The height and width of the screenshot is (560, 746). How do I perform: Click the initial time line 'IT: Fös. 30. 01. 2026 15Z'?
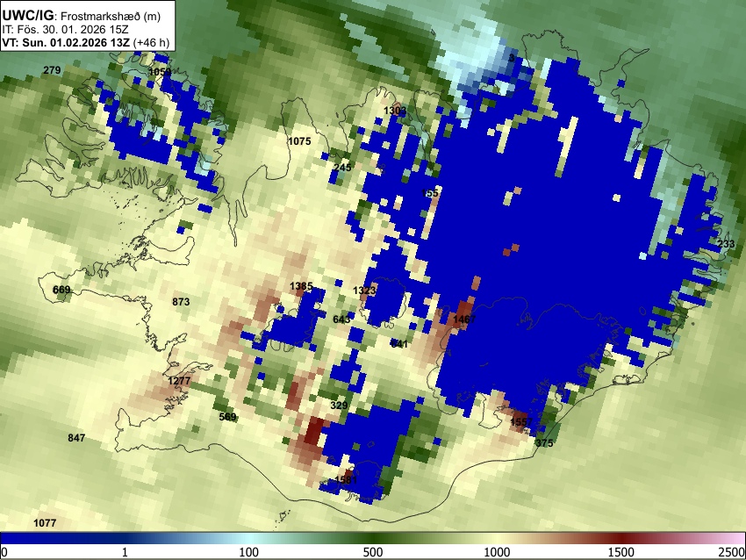(65, 30)
